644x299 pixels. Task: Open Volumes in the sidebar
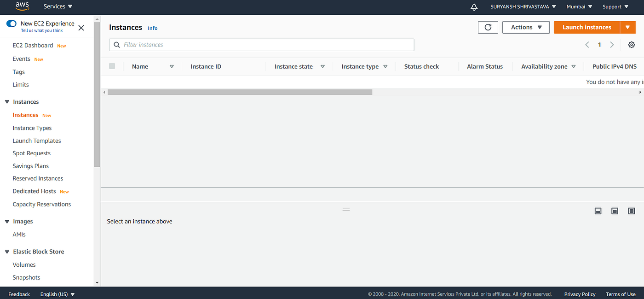coord(24,264)
